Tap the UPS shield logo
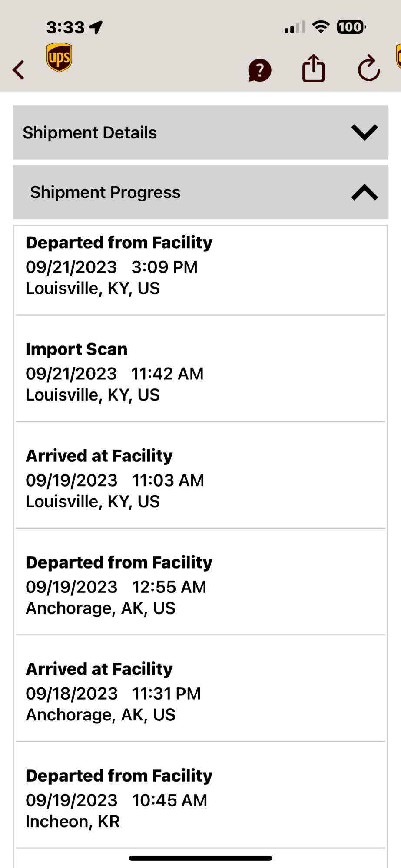 59,57
